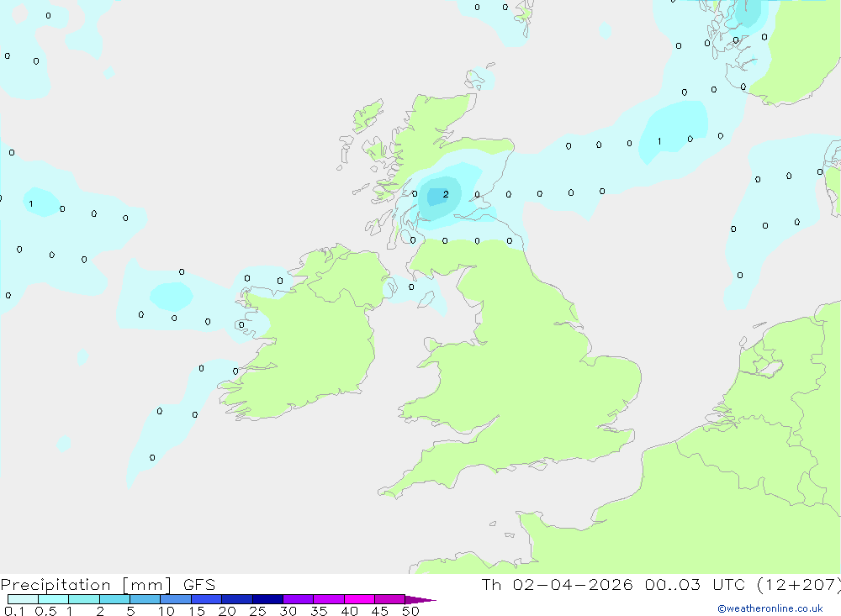Click the "2" precipitation value over Scotland
Image resolution: width=841 pixels, height=616 pixels.
pyautogui.click(x=446, y=194)
